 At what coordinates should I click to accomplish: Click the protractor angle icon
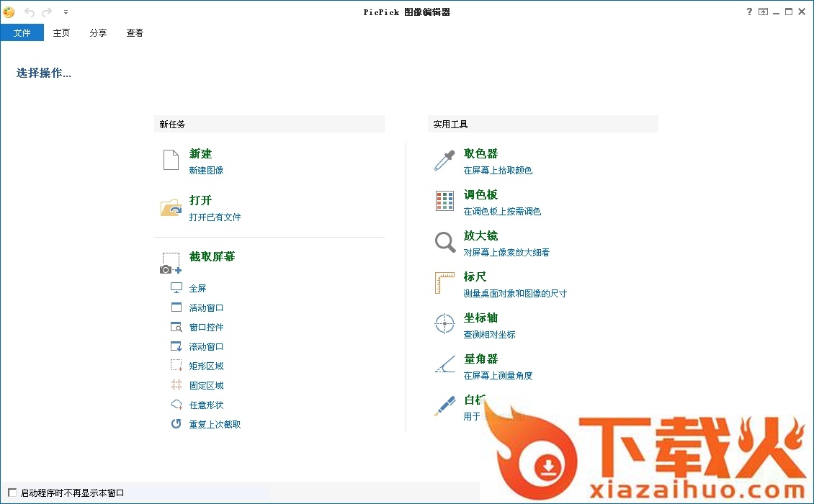coord(444,364)
